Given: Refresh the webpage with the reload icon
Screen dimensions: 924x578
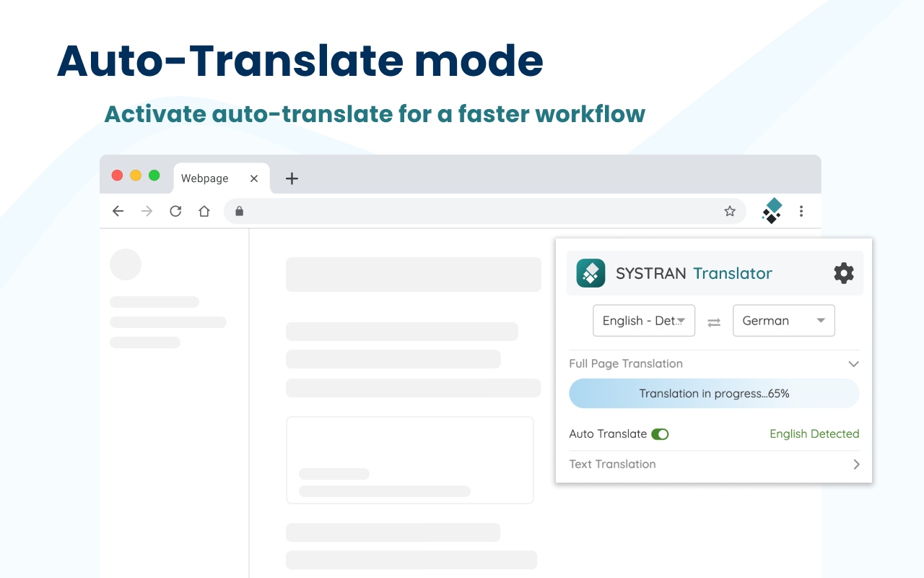Looking at the screenshot, I should pos(175,211).
